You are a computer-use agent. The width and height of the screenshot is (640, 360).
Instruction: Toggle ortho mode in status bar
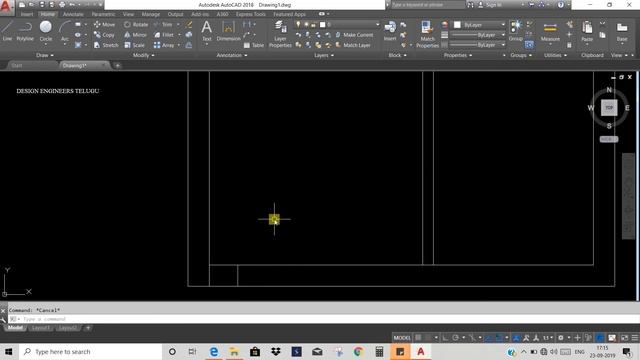point(445,338)
